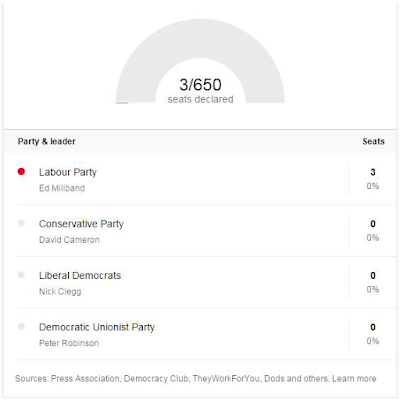Click leader name Ed Miliband

pyautogui.click(x=62, y=188)
